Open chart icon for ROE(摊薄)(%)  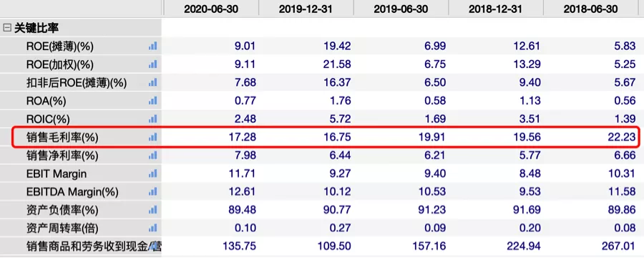pos(153,47)
